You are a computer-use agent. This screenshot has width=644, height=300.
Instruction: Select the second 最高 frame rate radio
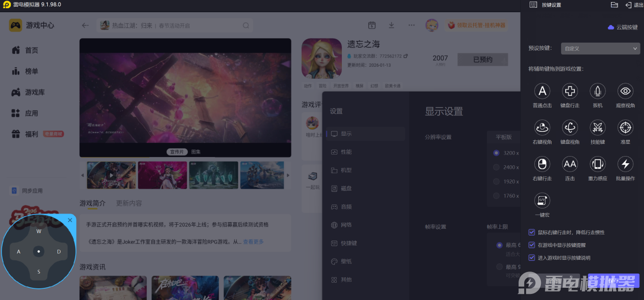[499, 267]
